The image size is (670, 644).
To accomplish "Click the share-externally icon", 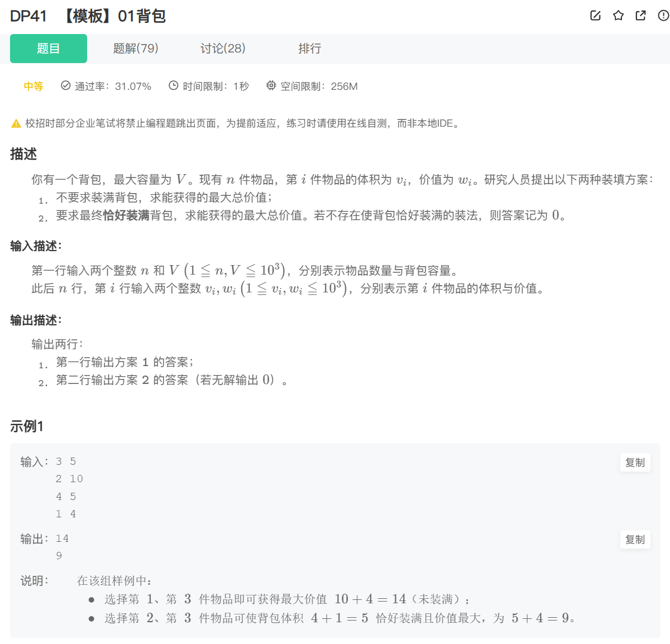I will 639,16.
